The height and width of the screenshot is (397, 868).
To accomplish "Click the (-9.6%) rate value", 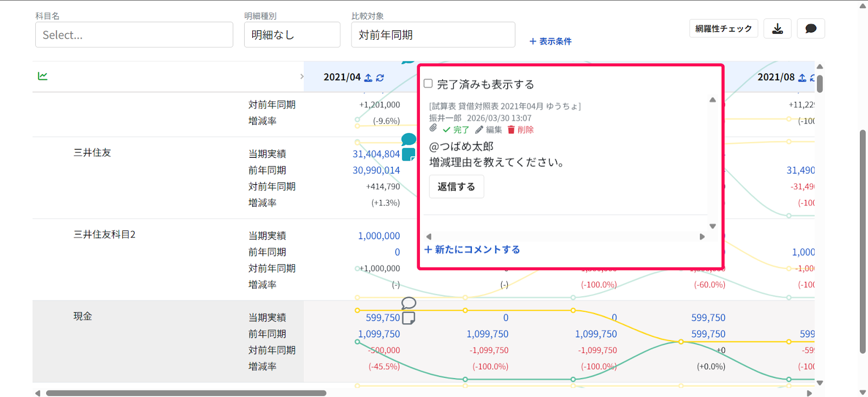I will [x=386, y=121].
